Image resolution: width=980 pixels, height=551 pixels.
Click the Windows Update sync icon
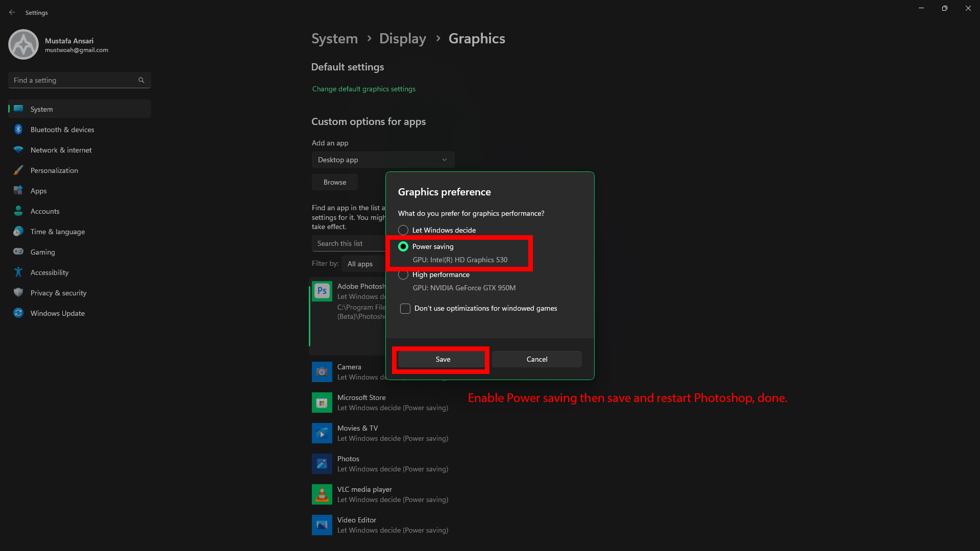coord(18,313)
